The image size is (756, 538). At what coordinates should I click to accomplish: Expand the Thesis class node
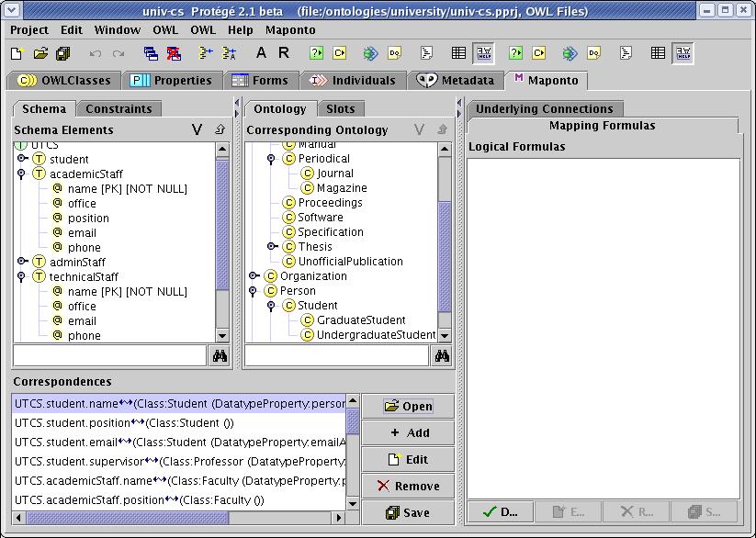coord(272,246)
